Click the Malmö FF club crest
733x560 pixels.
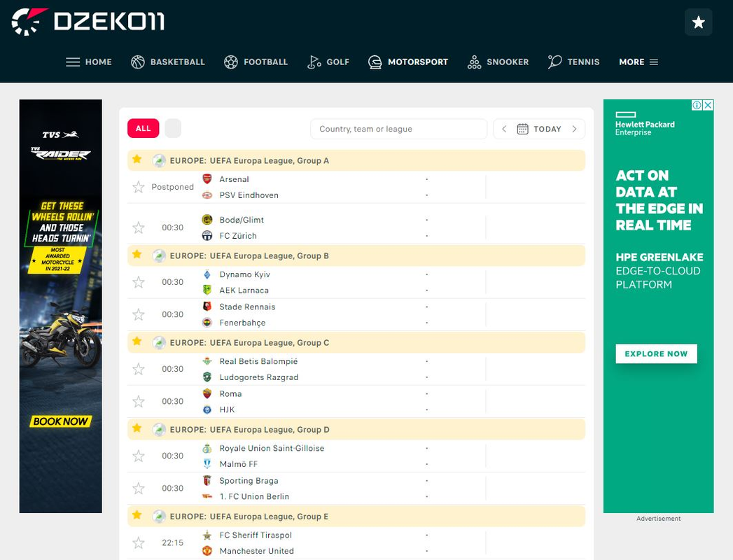coord(207,464)
